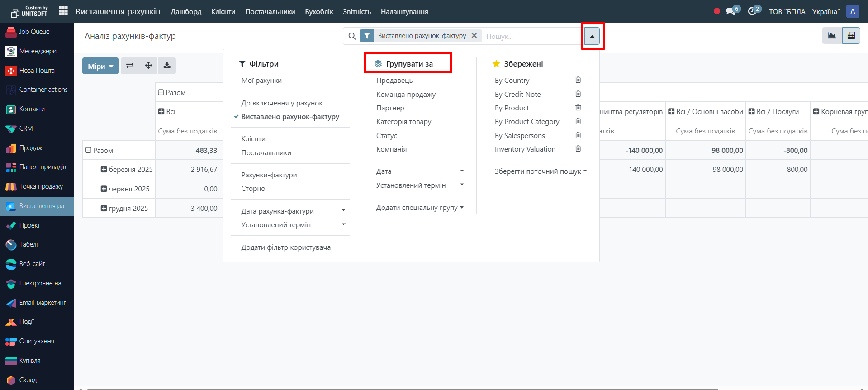Remove 'Виставлено рахунок-фактуру' filter facet
The height and width of the screenshot is (390, 868).
click(474, 36)
